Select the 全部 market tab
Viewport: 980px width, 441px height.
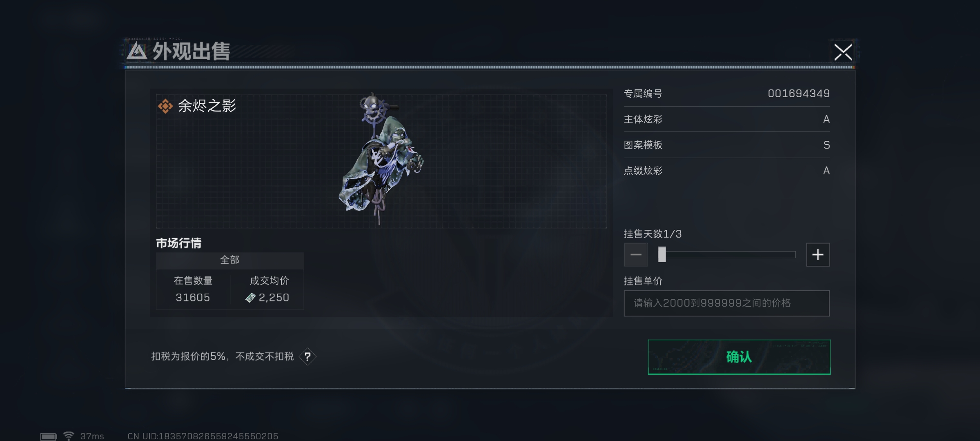[230, 260]
